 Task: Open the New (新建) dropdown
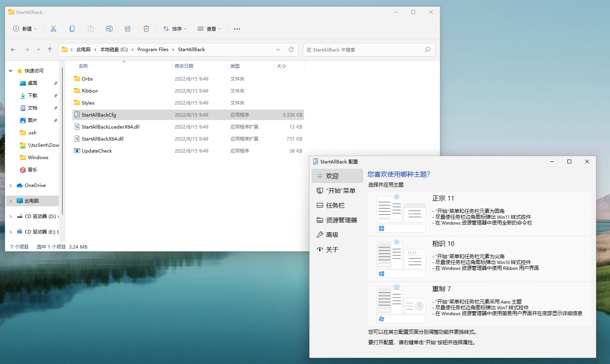(x=25, y=29)
